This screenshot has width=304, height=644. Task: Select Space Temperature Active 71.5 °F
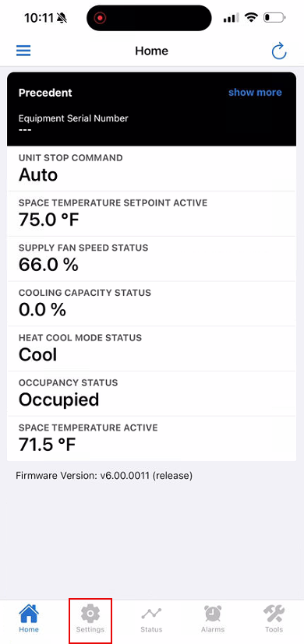pos(151,438)
